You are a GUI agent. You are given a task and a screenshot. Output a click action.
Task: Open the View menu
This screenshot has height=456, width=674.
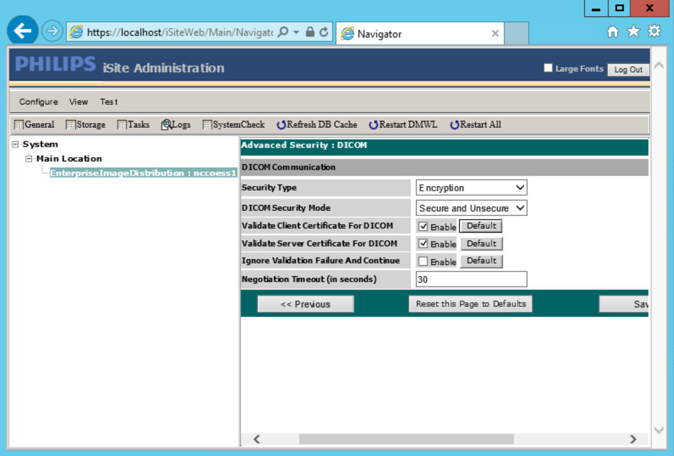(78, 102)
